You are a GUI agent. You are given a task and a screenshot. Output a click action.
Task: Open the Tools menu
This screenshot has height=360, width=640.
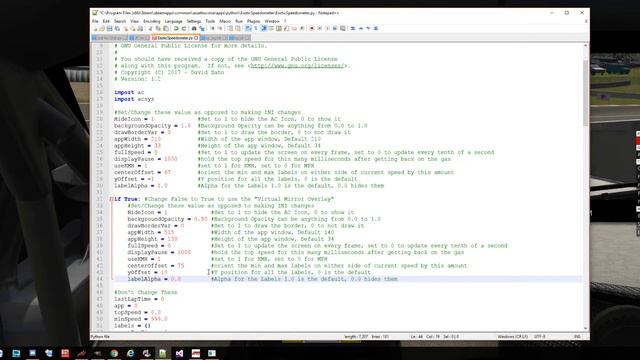click(x=210, y=21)
